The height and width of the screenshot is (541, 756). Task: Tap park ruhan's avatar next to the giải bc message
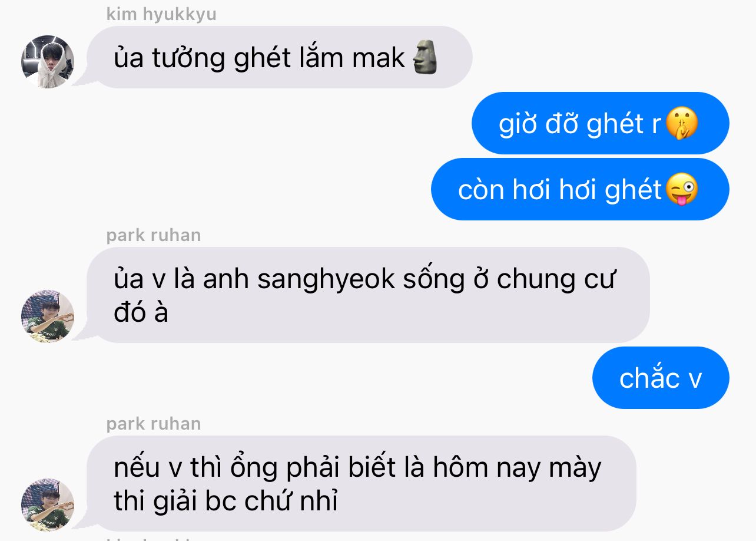point(48,504)
